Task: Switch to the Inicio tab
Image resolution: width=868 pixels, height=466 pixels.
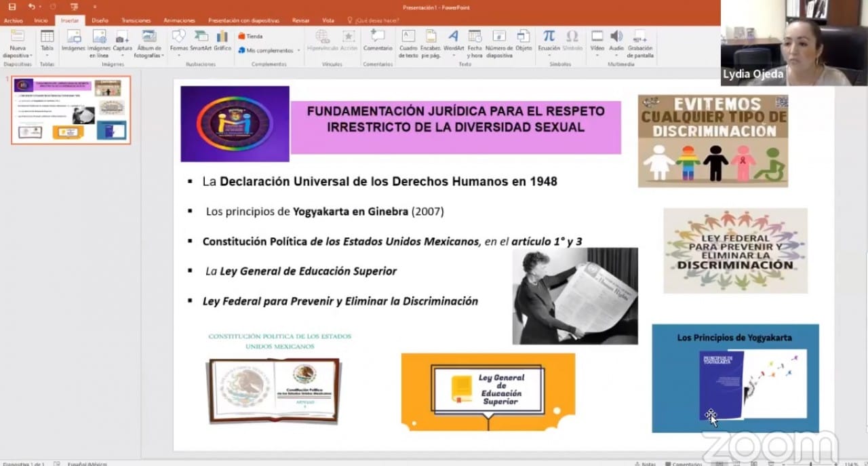Action: [x=41, y=20]
